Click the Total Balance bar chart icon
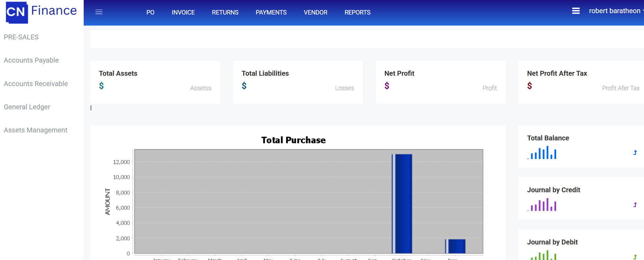This screenshot has width=644, height=260. (x=543, y=153)
